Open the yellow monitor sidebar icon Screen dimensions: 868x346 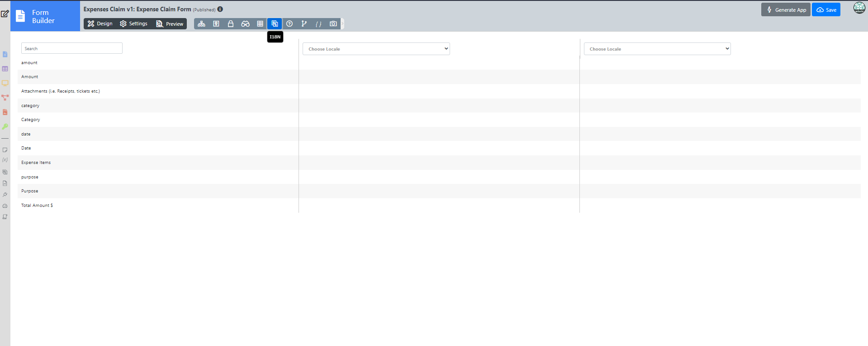[5, 83]
